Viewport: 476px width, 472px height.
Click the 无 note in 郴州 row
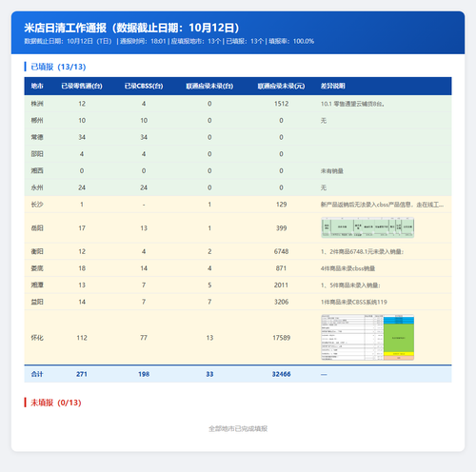(x=324, y=121)
